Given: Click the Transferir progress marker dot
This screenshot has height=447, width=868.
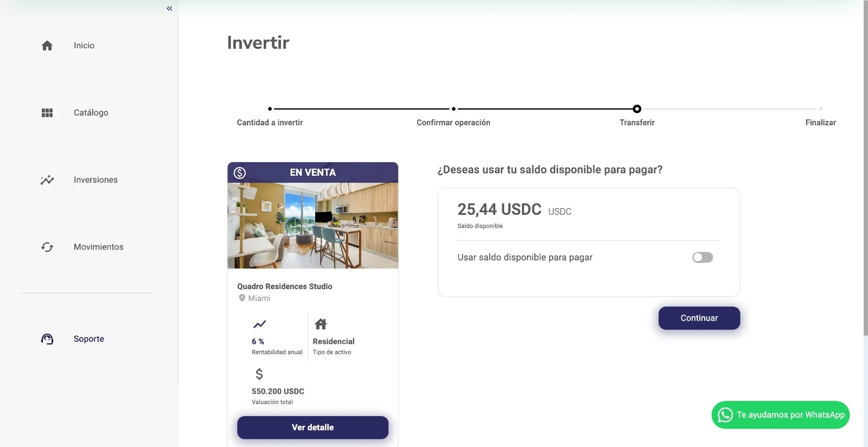Looking at the screenshot, I should (636, 108).
